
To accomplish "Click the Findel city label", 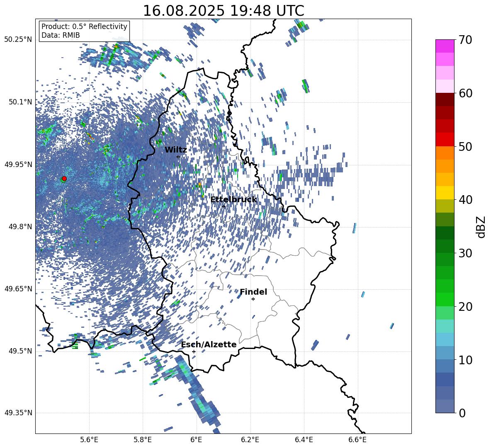I will 253,292.
